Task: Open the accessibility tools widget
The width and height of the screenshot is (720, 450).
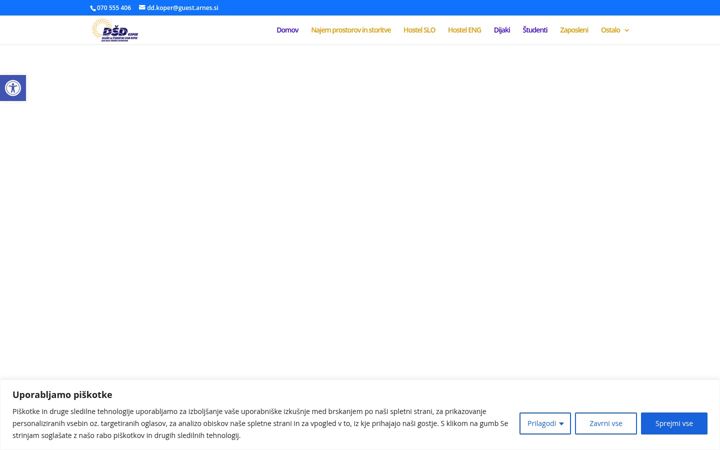Action: pyautogui.click(x=13, y=88)
